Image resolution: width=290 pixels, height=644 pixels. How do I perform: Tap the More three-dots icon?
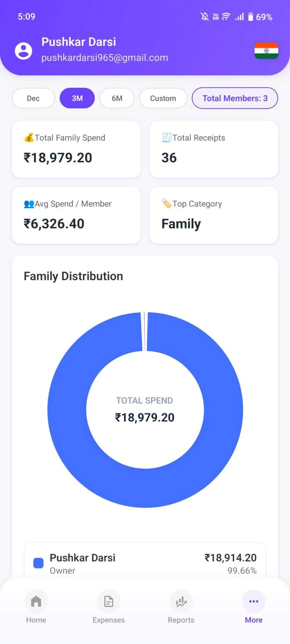click(x=254, y=601)
